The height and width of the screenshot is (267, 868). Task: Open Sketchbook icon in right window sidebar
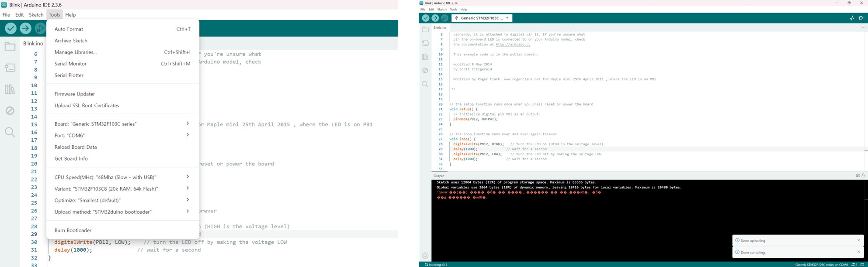coord(425,30)
